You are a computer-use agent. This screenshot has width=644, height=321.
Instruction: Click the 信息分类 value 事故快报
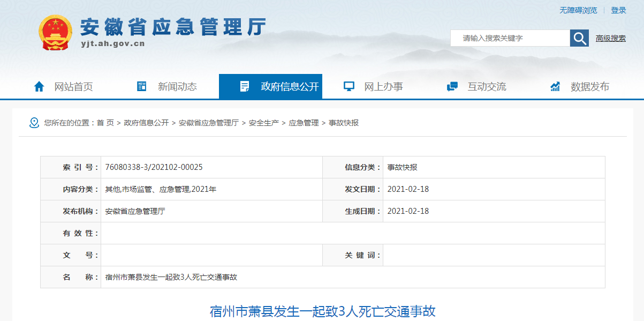[403, 167]
